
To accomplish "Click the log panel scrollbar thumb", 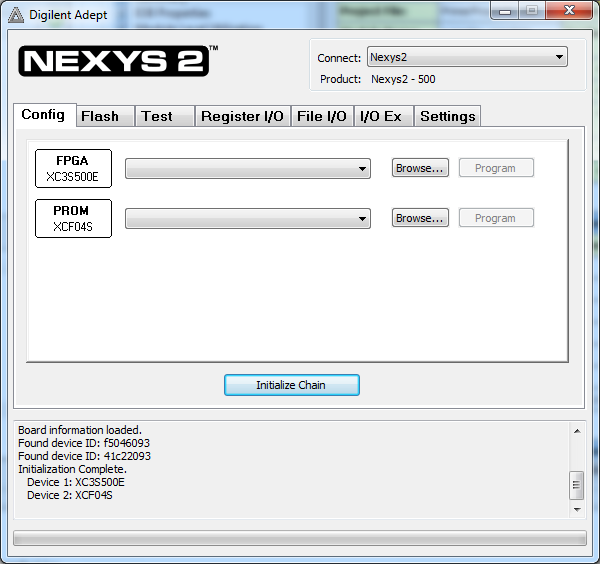I will point(577,485).
